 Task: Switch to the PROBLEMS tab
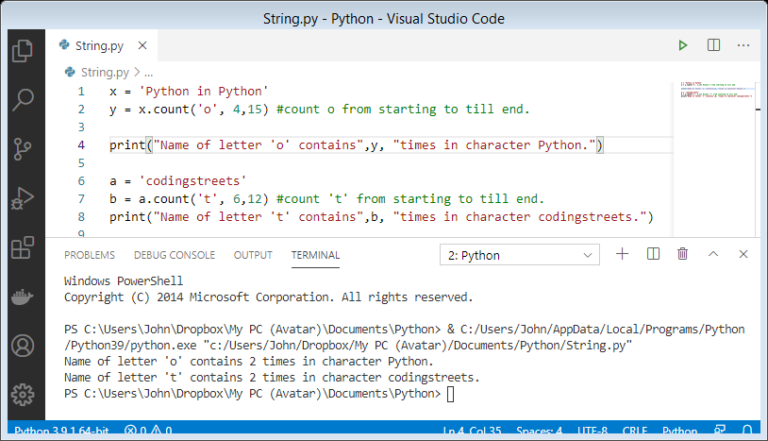[89, 255]
